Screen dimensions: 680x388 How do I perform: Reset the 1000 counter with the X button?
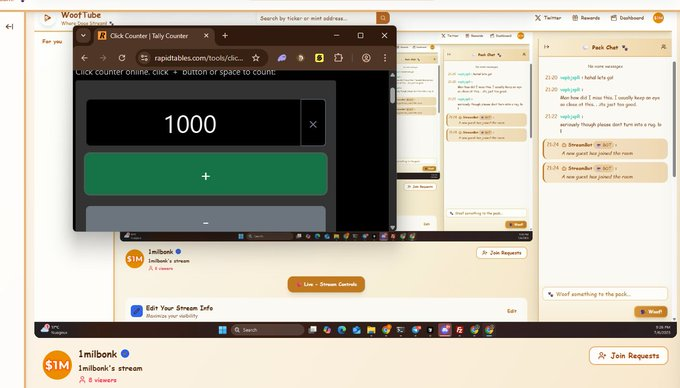[x=313, y=124]
